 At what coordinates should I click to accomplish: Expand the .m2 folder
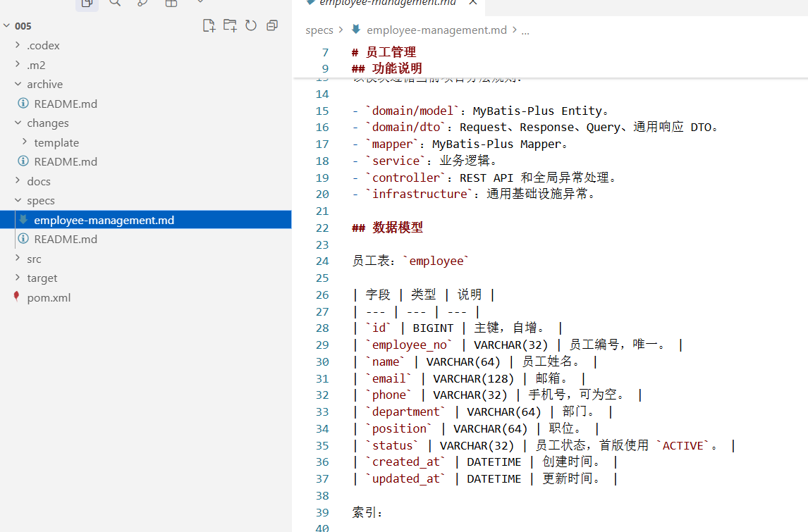(x=18, y=64)
